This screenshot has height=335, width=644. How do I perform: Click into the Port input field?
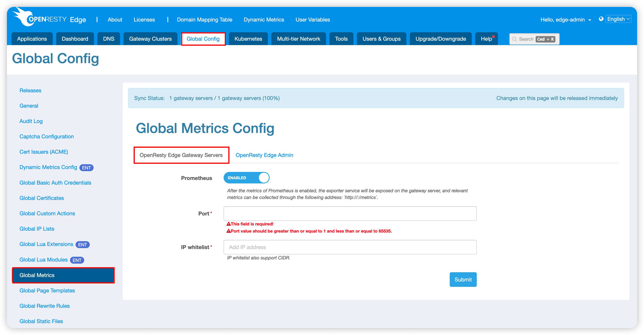[x=350, y=213]
